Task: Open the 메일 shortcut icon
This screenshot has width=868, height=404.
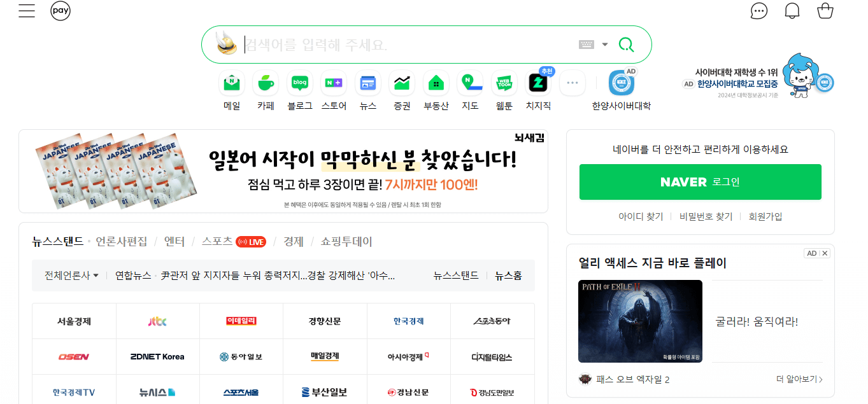Action: (x=232, y=83)
